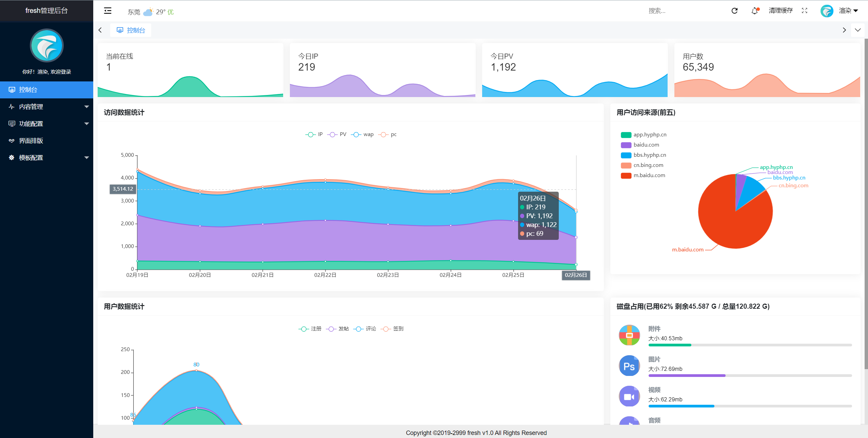This screenshot has width=868, height=438.
Task: Open the notification bell
Action: point(755,11)
